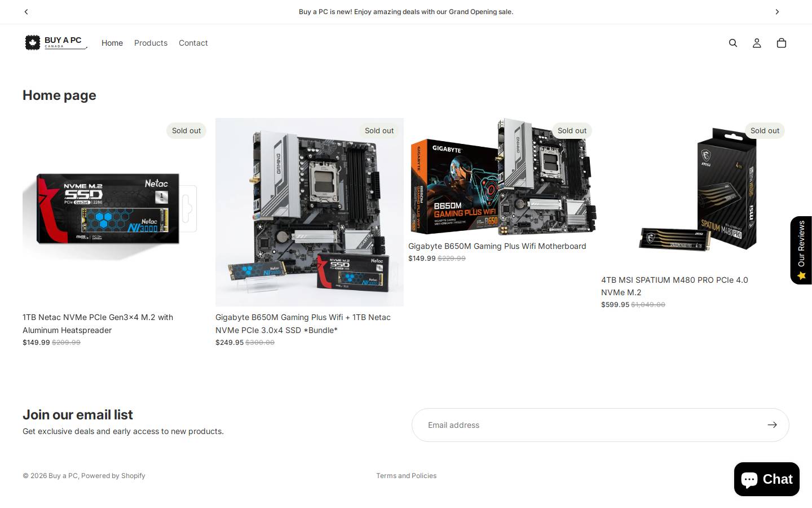Click the Sold out badge on Gigabyte motherboard
Screen dimensions: 812x508
pos(572,130)
